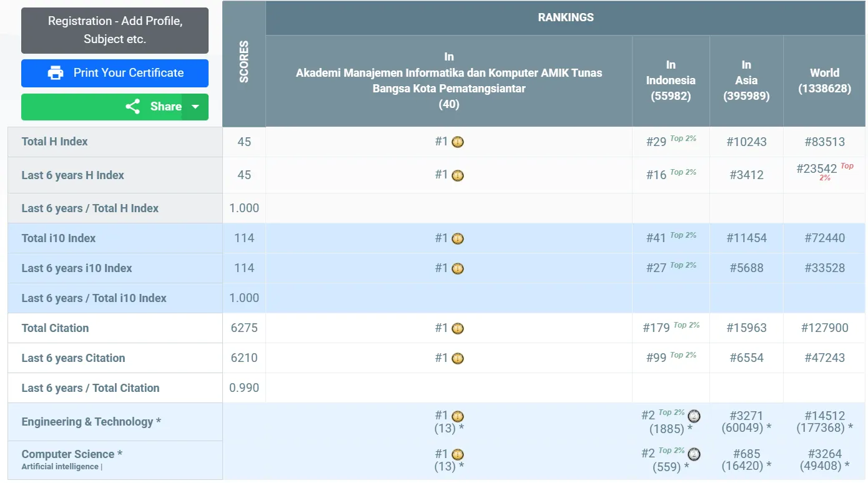Click gold medal in Computer Science institution rank
This screenshot has height=483, width=868.
coord(458,455)
